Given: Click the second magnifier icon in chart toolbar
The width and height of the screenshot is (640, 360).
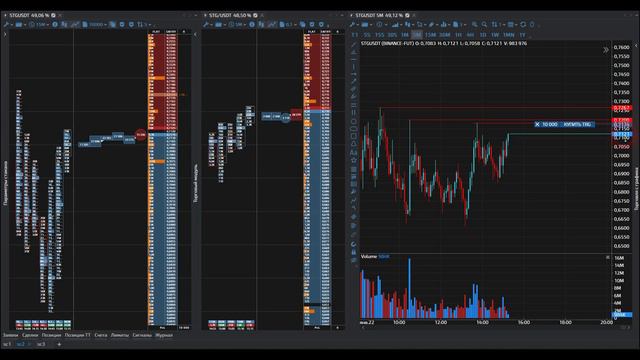Looking at the screenshot, I should [484, 24].
